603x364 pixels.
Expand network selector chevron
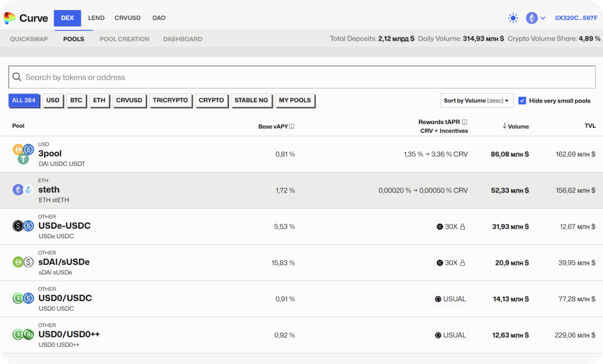coord(543,18)
